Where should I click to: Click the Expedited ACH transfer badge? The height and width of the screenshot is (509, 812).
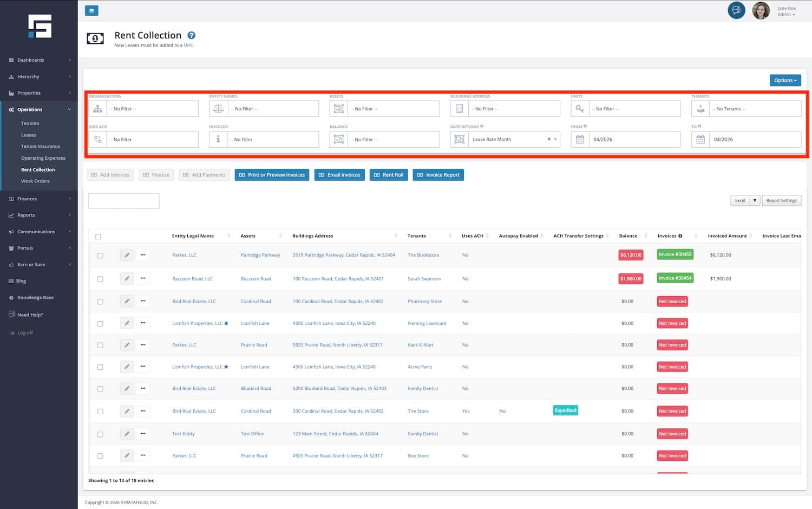pyautogui.click(x=565, y=410)
